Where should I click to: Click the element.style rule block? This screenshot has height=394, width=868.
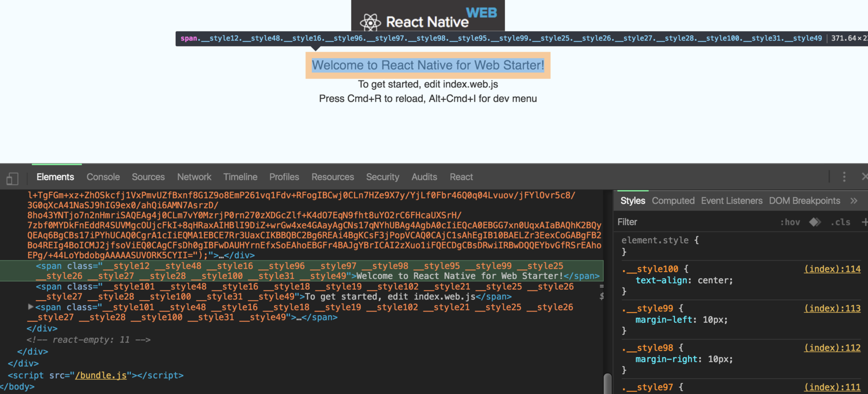(x=741, y=246)
